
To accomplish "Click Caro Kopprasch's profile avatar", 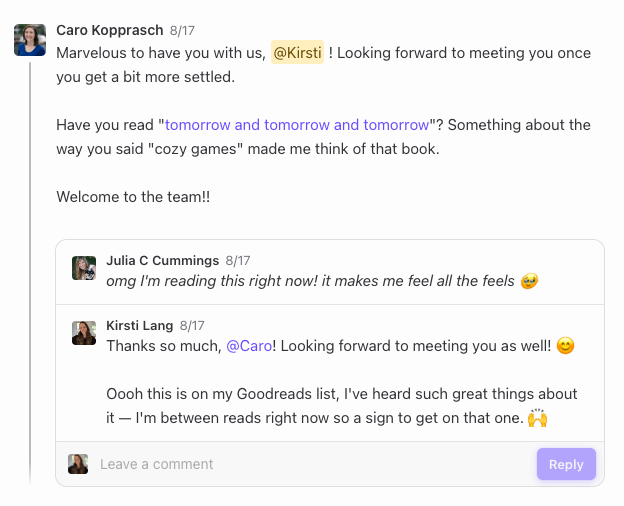I will [x=30, y=40].
